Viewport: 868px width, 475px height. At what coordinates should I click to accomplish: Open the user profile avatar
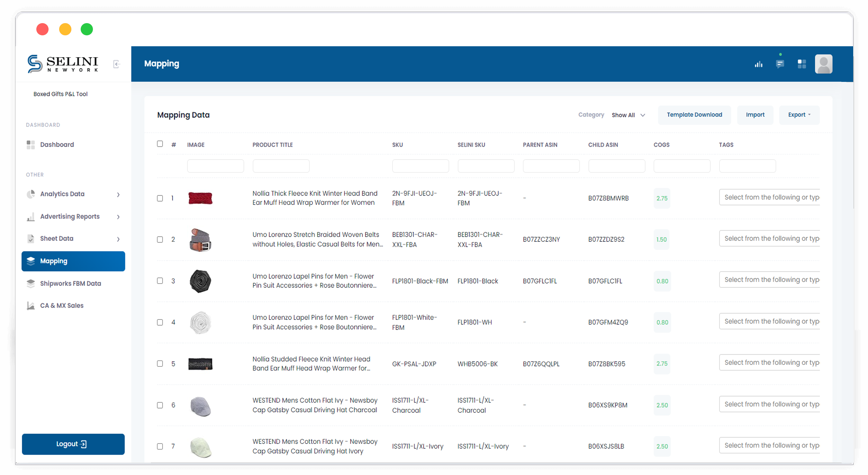tap(824, 64)
